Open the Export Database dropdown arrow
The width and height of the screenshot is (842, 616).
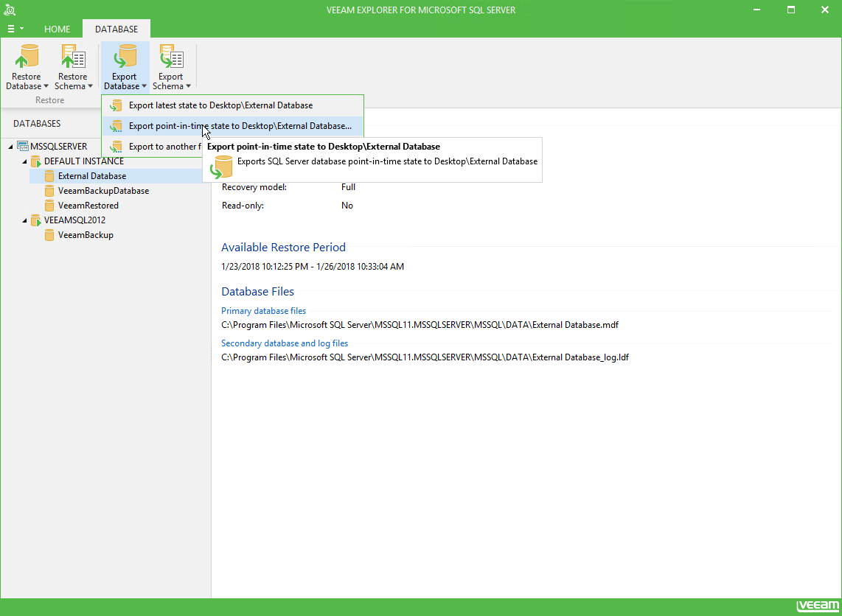[144, 86]
